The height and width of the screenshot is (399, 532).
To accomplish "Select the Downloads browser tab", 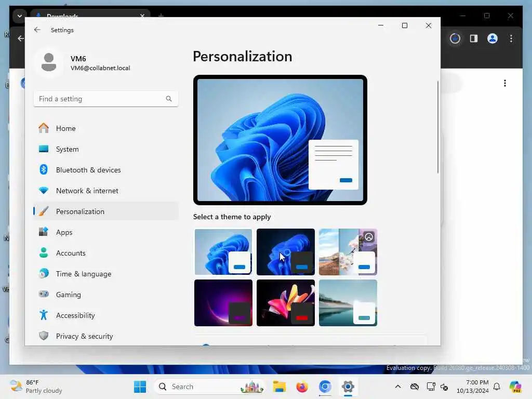I will tap(90, 15).
